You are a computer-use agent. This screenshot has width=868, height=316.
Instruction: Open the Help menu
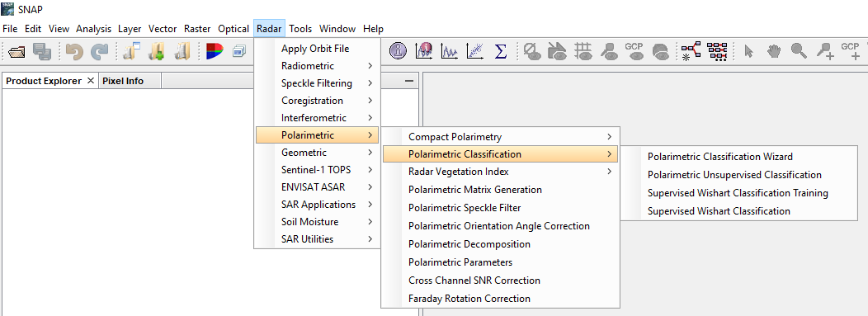(373, 29)
